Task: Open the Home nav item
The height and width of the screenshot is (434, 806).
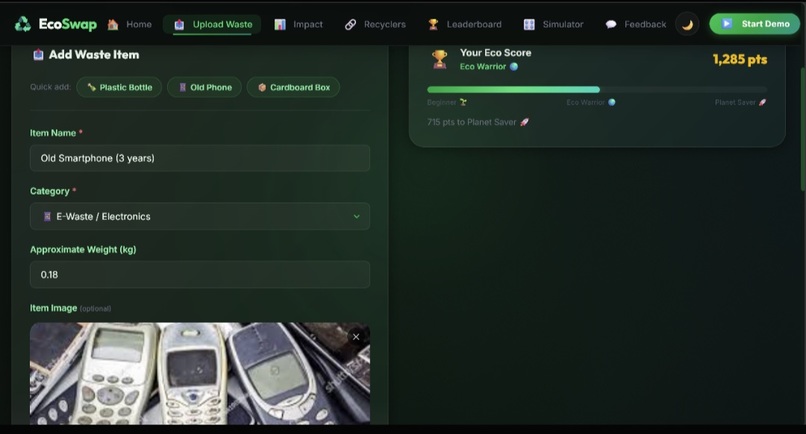Action: click(x=130, y=24)
